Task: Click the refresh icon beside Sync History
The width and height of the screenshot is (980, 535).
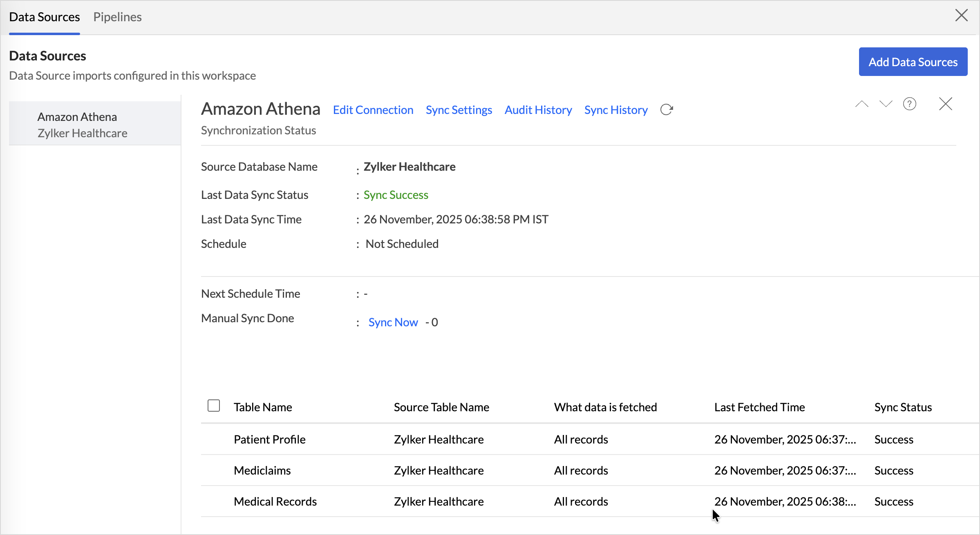Action: (x=667, y=109)
